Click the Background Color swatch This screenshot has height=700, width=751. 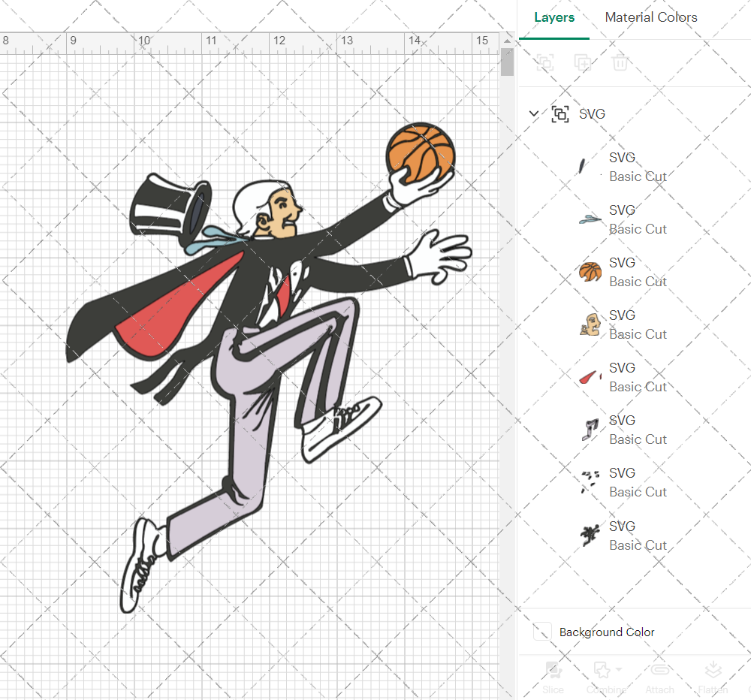(x=543, y=632)
